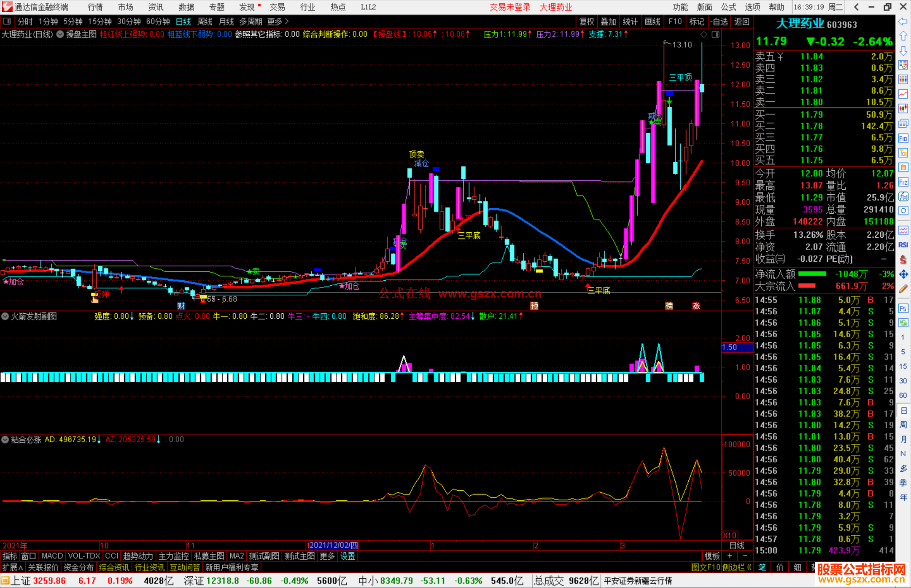Click the diamond icon at chart top-right

click(x=703, y=35)
